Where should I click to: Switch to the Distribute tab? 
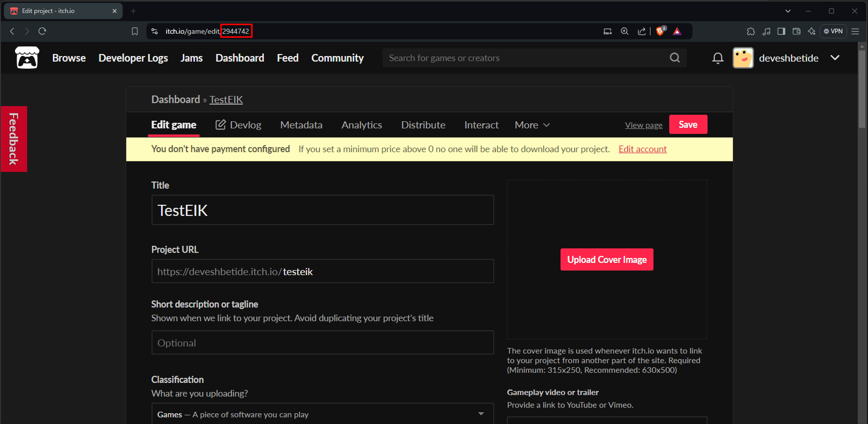point(423,125)
